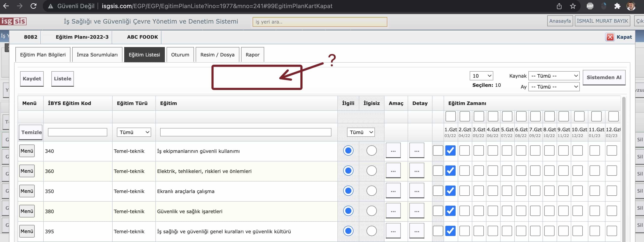Expand the Ay month dropdown

coord(554,87)
